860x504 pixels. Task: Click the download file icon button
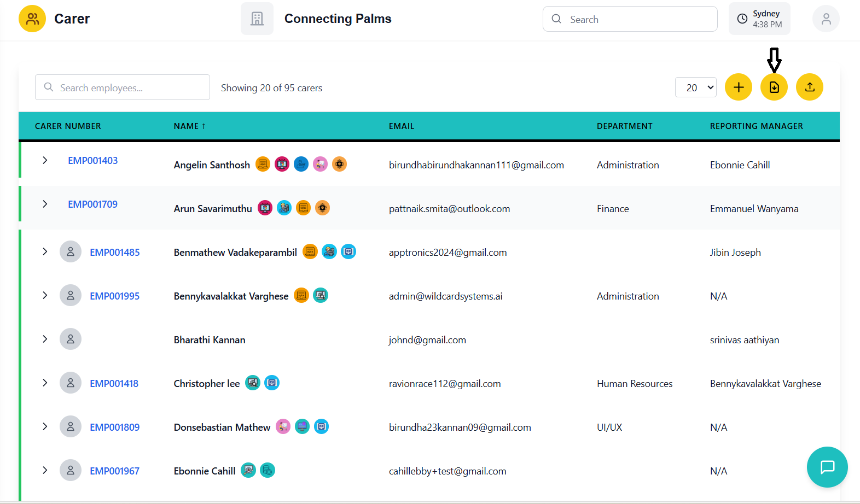click(x=774, y=87)
